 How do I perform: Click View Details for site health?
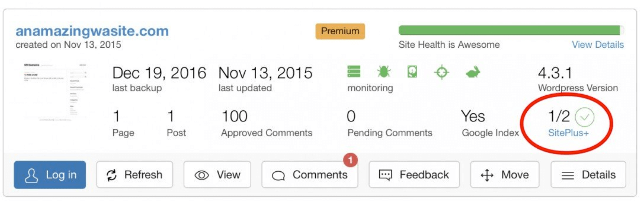coord(598,45)
